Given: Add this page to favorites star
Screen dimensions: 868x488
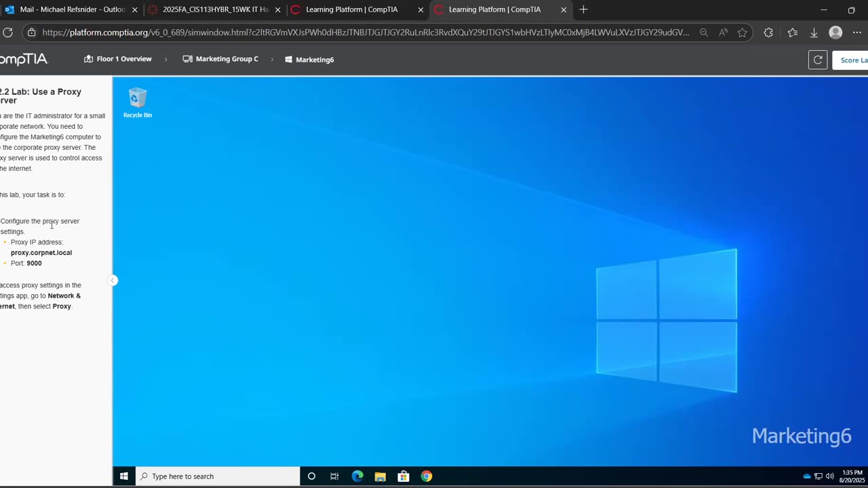Looking at the screenshot, I should (x=743, y=33).
